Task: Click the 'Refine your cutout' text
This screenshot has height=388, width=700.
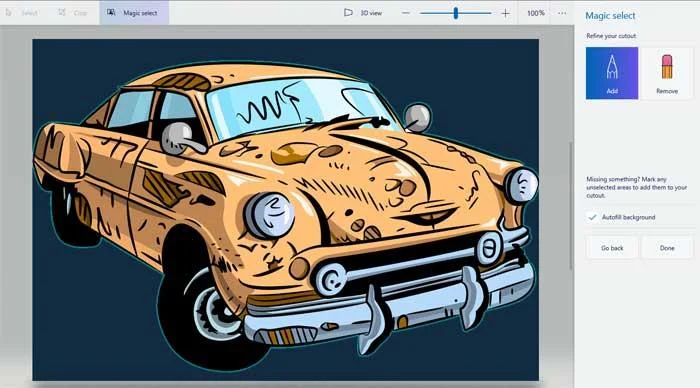Action: 611,36
